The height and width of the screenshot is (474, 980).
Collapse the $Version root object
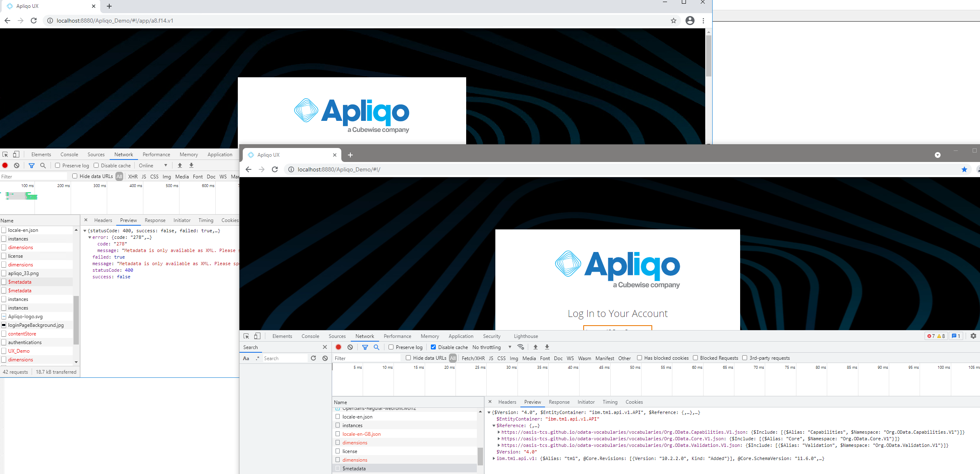tap(489, 412)
